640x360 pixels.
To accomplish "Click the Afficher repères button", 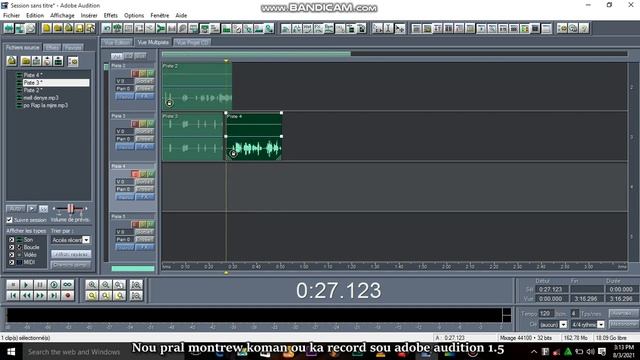I will click(x=71, y=254).
